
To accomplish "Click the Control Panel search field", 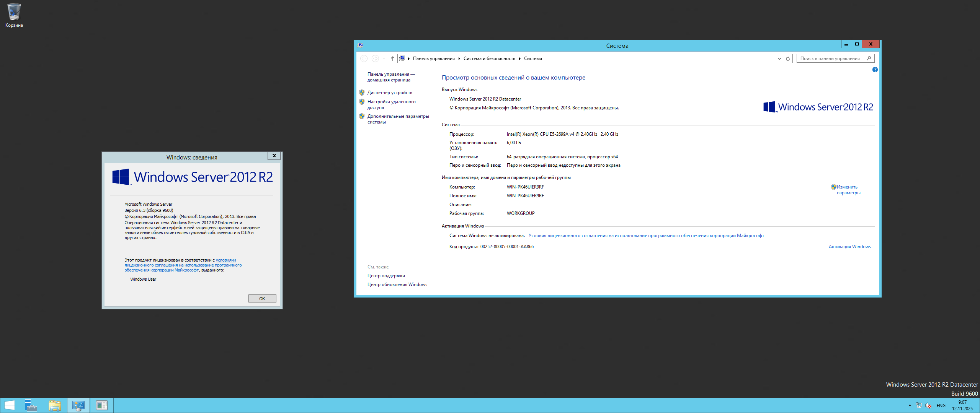I will pos(831,59).
